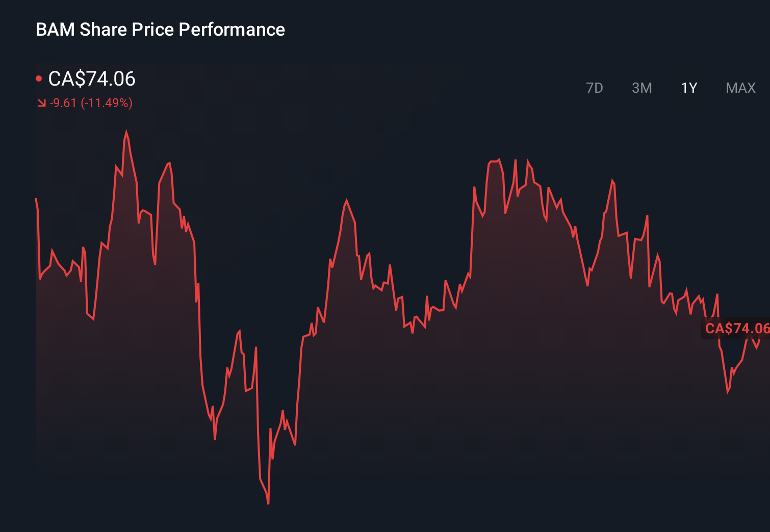Click the highest peak of the chart line
The width and height of the screenshot is (770, 532).
tap(127, 130)
